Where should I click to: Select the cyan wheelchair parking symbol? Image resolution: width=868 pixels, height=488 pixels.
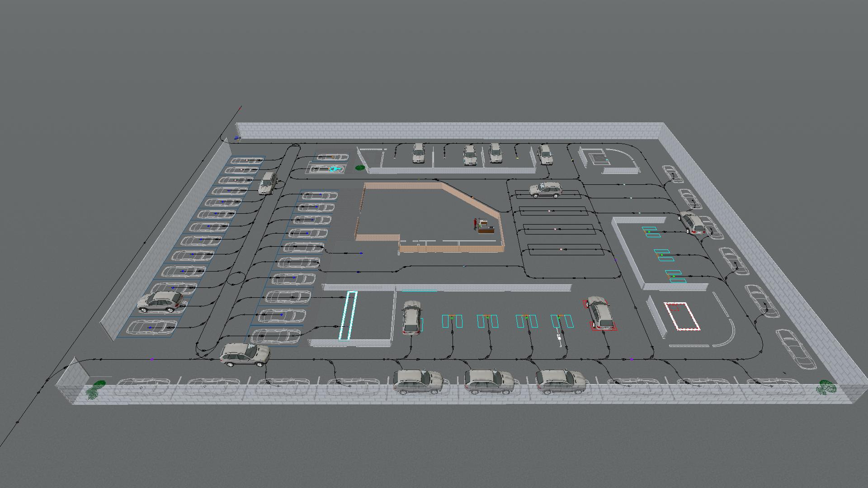tap(335, 169)
